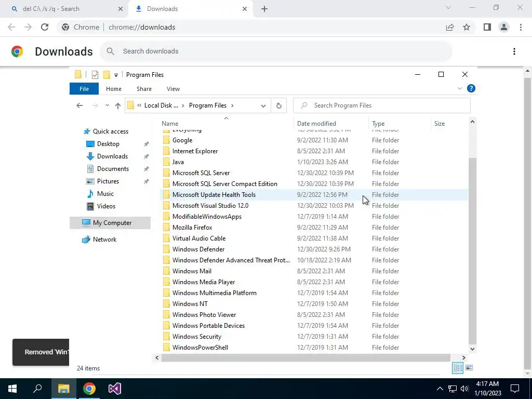
Task: Select Downloads in navigation pane
Action: click(x=112, y=156)
